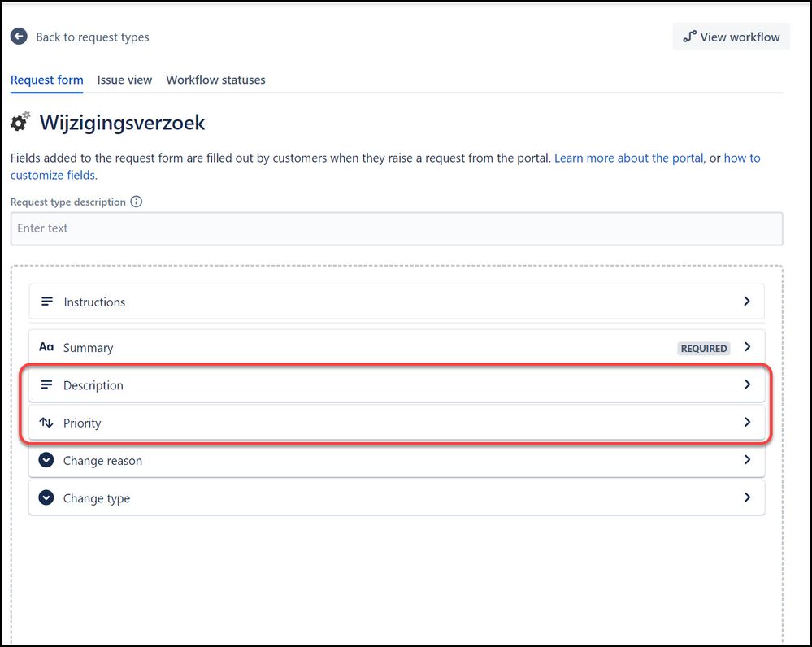The height and width of the screenshot is (647, 812).
Task: Expand the Summary field chevron
Action: coord(747,347)
